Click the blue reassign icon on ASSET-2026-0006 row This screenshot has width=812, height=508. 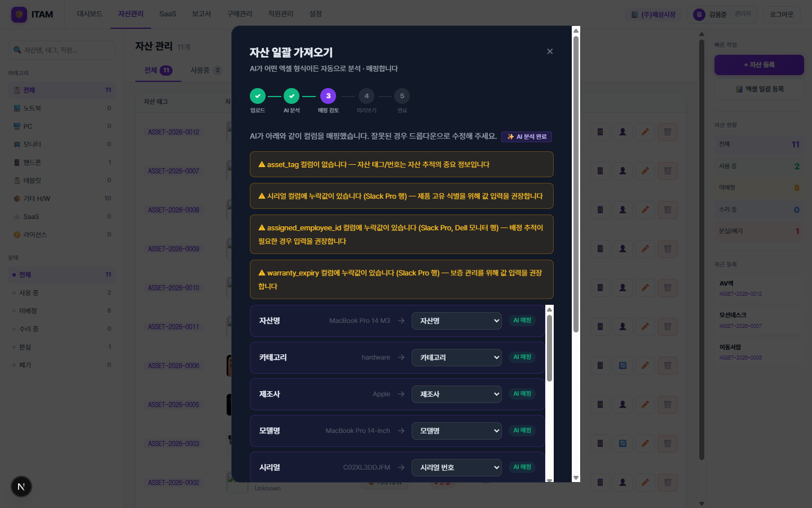(623, 365)
